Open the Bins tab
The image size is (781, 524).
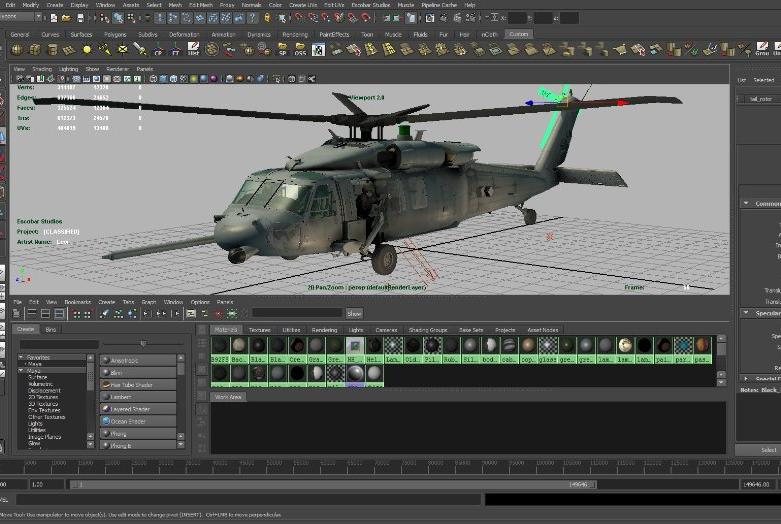[51, 329]
